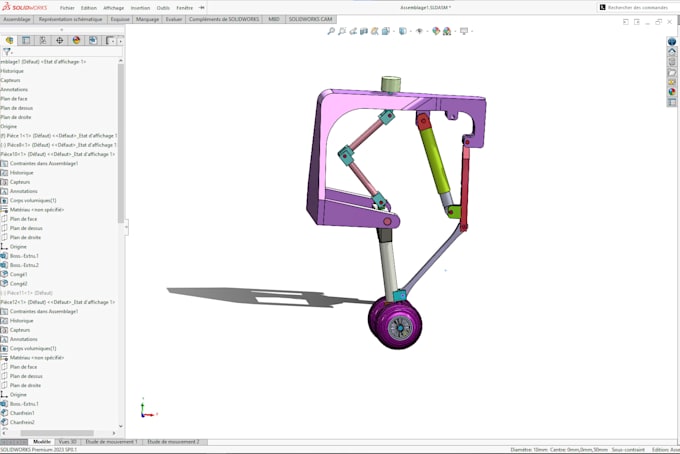Open dropdown arrow beside Display Style icon
The image size is (680, 454).
410,31
